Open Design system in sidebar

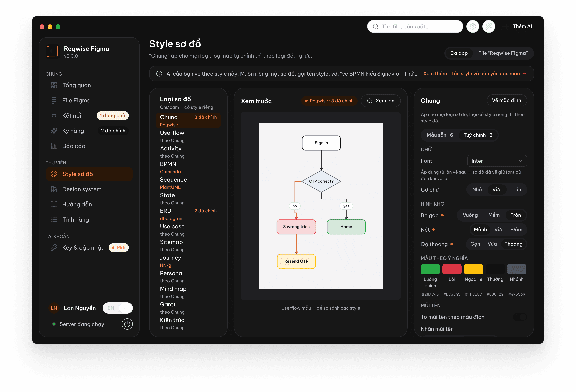click(x=89, y=189)
